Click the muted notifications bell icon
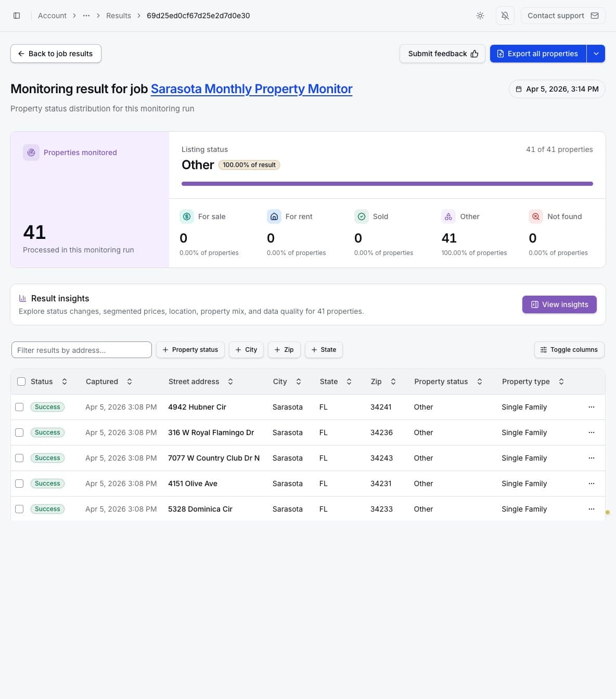 505,16
